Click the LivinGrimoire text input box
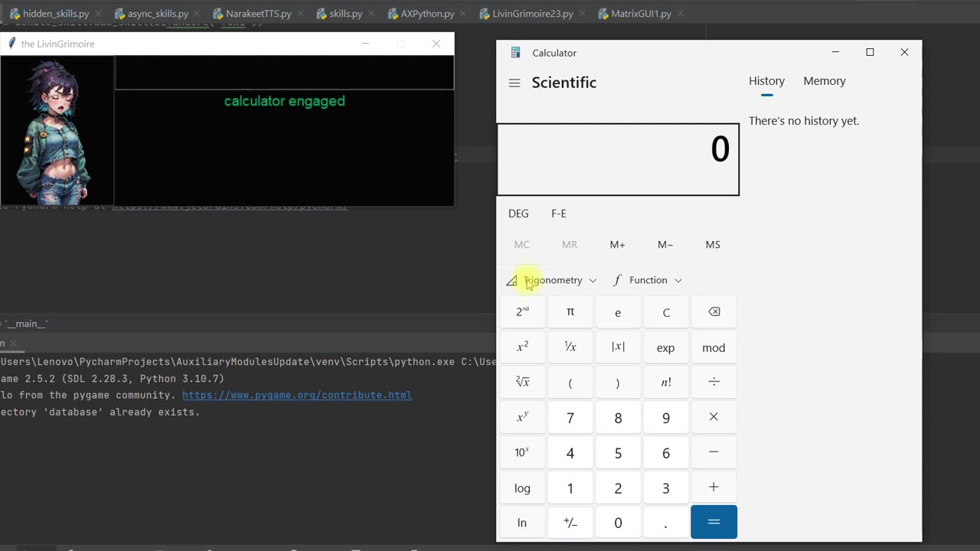 click(x=284, y=73)
